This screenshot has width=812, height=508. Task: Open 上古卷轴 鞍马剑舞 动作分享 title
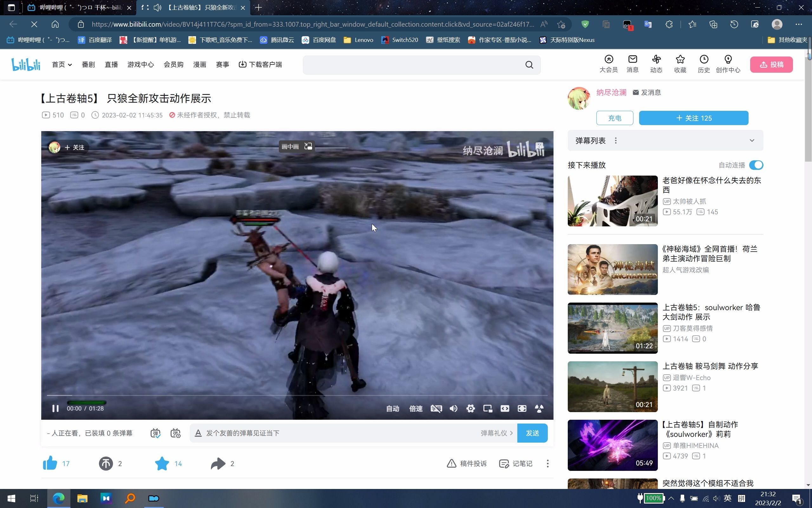pyautogui.click(x=710, y=366)
